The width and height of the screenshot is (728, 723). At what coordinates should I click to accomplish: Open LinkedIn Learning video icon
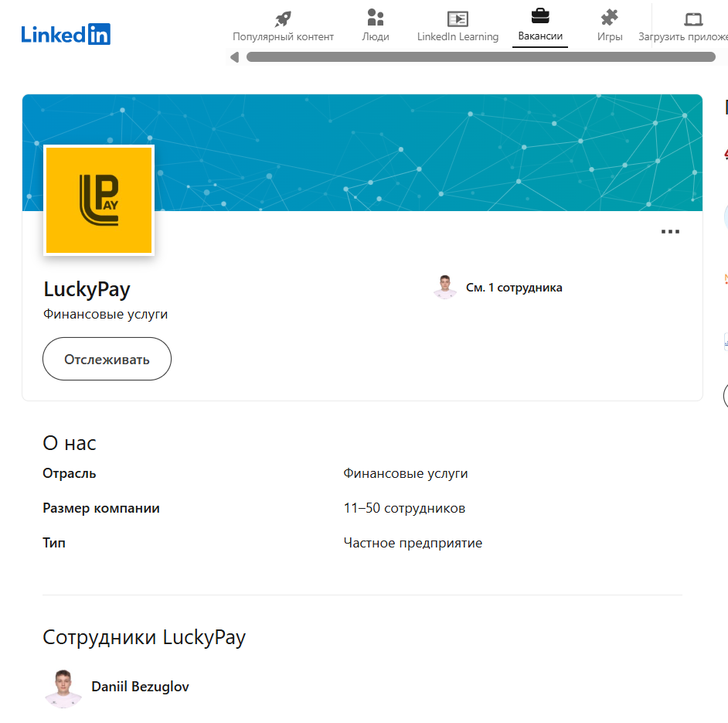point(458,19)
